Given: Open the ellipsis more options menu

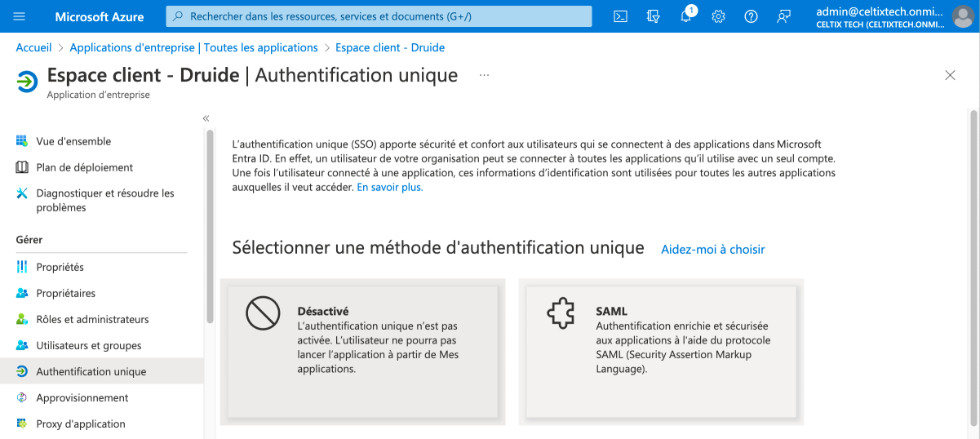Looking at the screenshot, I should (x=484, y=75).
